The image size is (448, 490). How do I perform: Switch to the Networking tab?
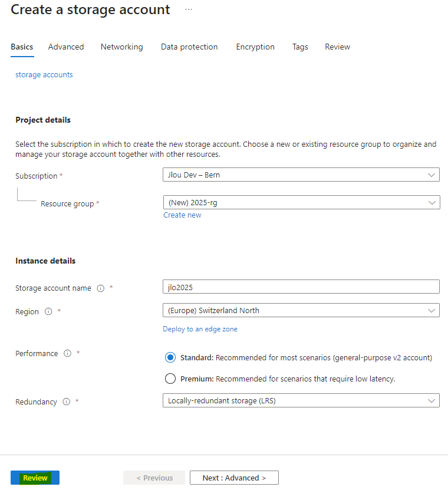click(122, 47)
